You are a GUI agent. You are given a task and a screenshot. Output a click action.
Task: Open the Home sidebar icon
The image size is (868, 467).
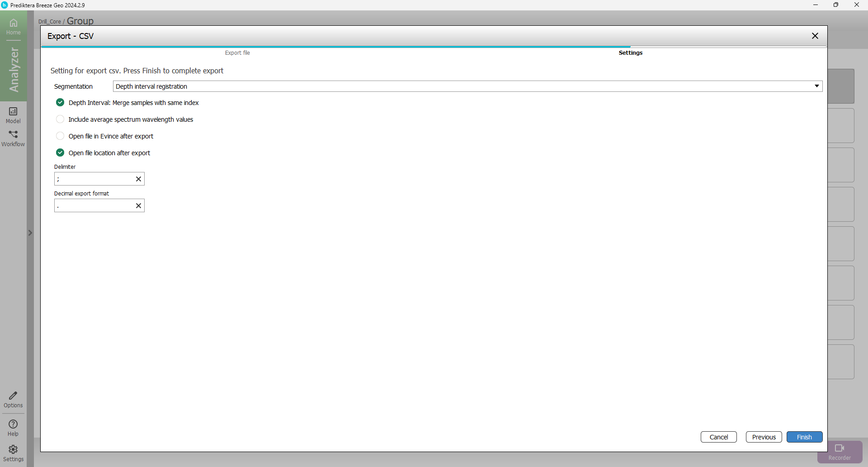click(x=13, y=26)
